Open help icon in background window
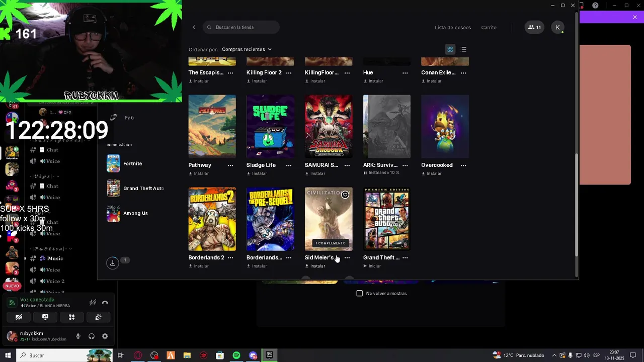The height and width of the screenshot is (362, 644). (595, 6)
